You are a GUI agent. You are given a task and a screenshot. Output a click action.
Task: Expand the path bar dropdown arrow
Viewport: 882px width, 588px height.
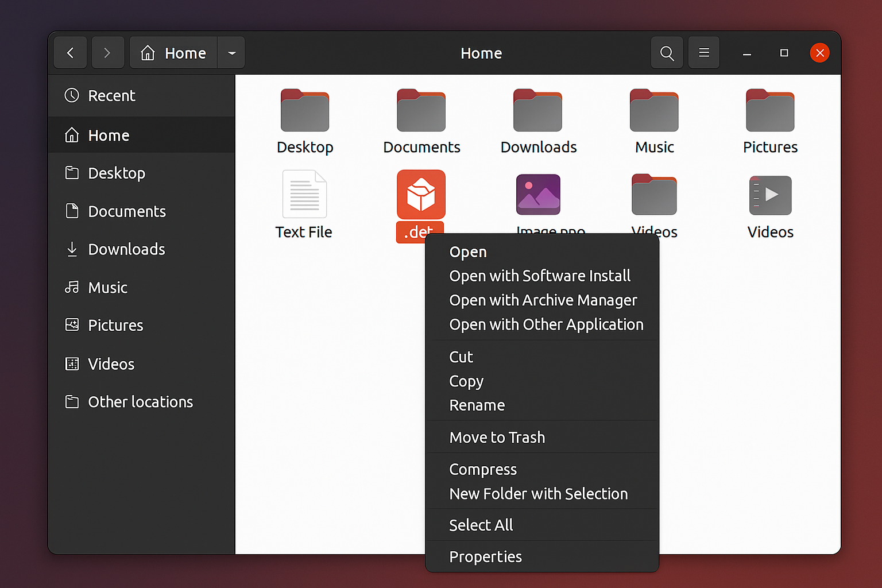point(231,52)
